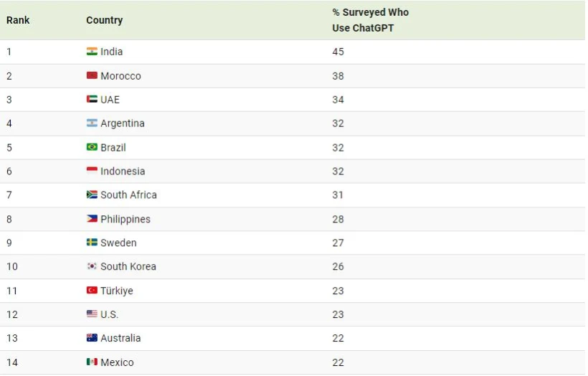Click Morocco's percentage value 38
This screenshot has height=376, width=588.
coord(338,75)
